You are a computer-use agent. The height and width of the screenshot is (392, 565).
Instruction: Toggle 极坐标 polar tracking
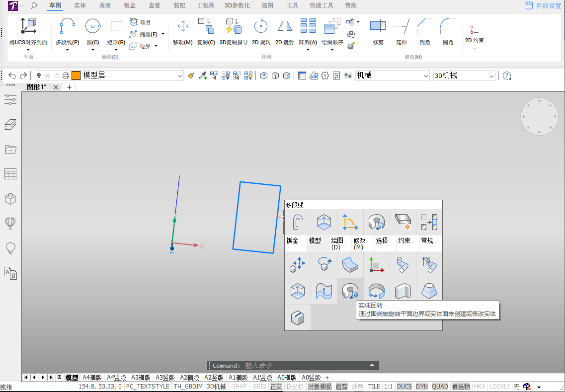(x=295, y=387)
